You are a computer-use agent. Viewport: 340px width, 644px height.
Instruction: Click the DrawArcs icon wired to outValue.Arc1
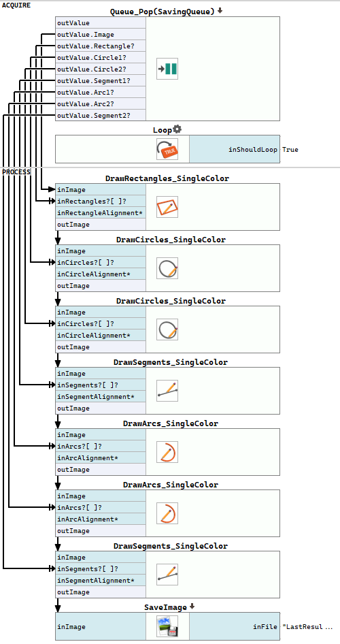[x=167, y=452]
